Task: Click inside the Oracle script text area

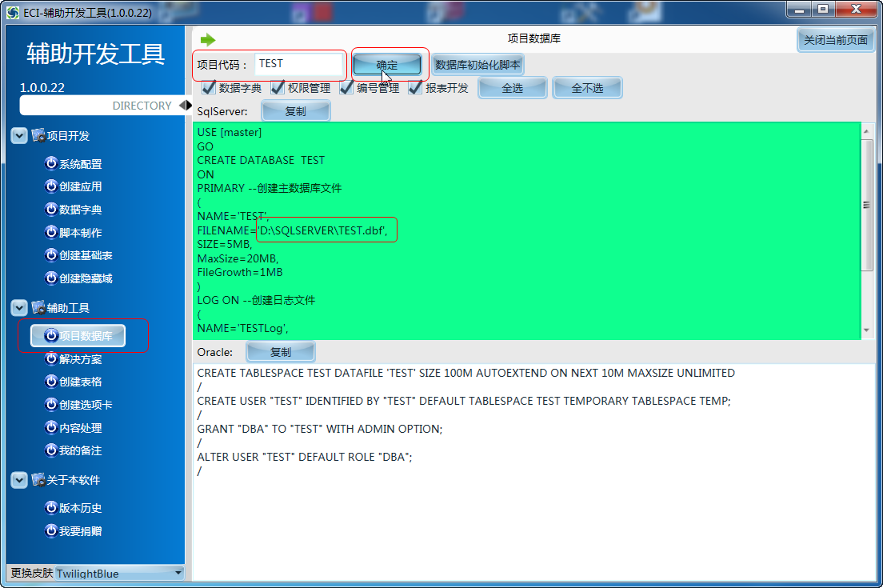Action: click(533, 472)
